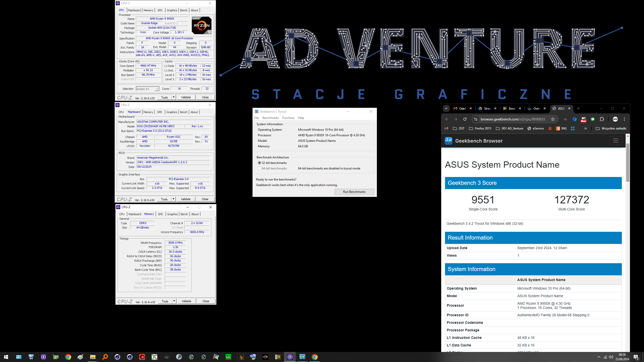Viewport: 644px width, 362px height.
Task: Open the 001 AD_Venture bookmark folder
Action: (509, 128)
